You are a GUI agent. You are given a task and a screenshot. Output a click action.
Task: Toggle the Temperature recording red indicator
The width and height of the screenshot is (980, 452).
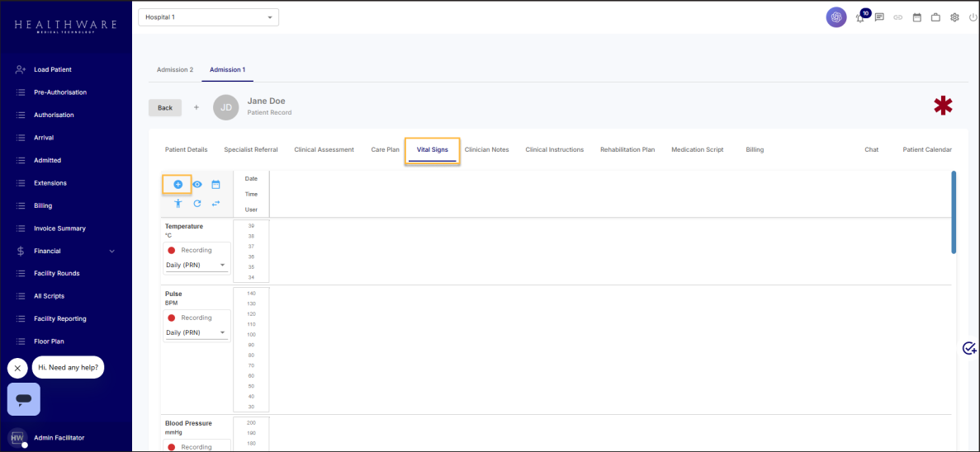click(x=172, y=250)
